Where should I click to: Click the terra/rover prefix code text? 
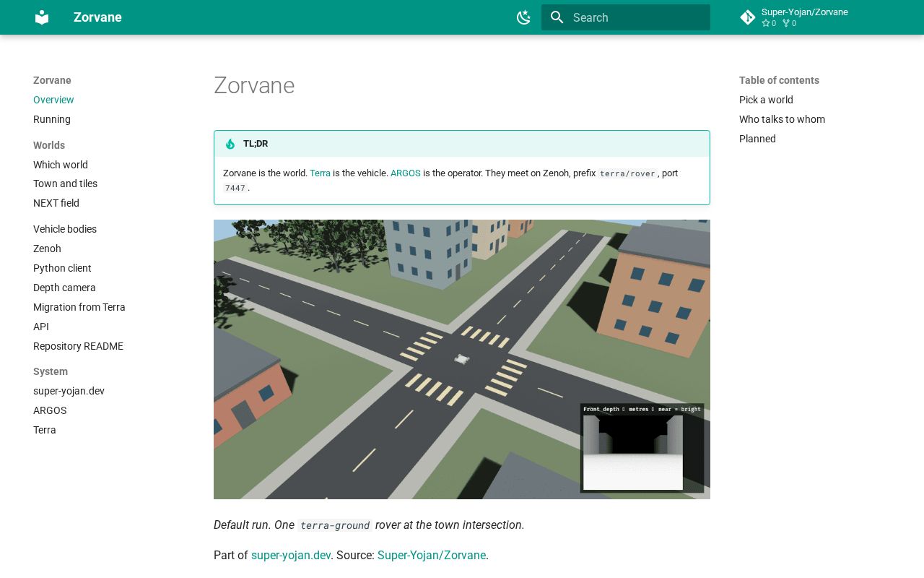pyautogui.click(x=627, y=173)
